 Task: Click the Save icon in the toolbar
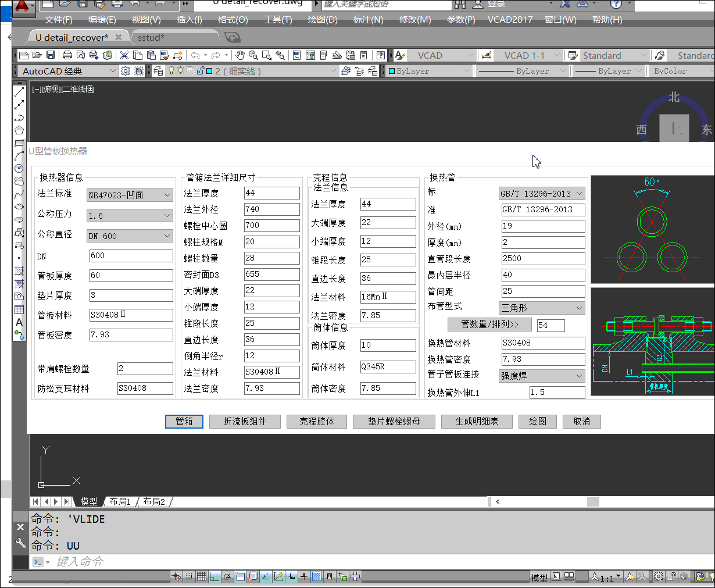51,55
